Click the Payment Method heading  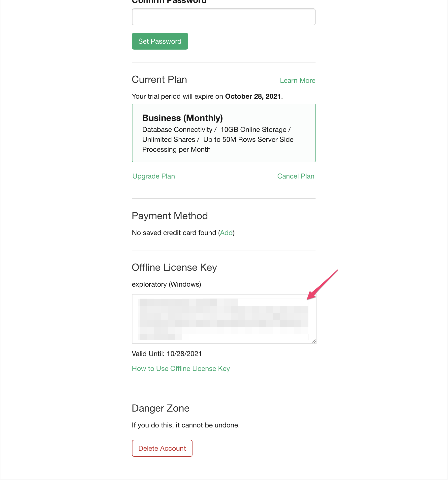tap(170, 216)
